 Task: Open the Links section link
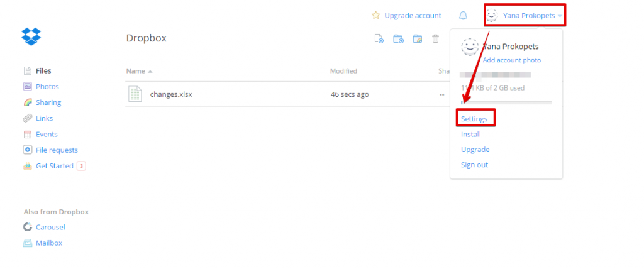(x=45, y=118)
